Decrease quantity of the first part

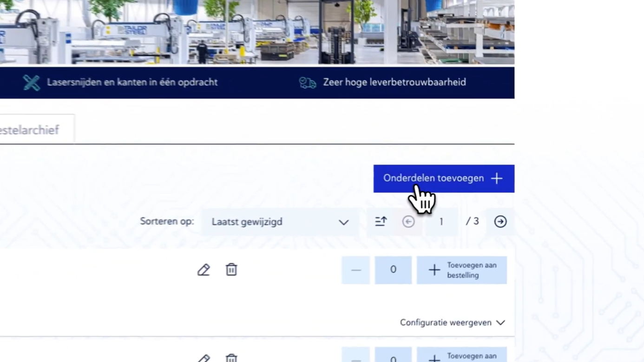(x=356, y=270)
